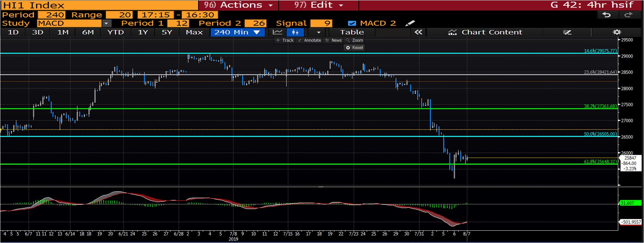Switch to line chart type icon
Screen dimensions: 644x243
click(x=278, y=32)
